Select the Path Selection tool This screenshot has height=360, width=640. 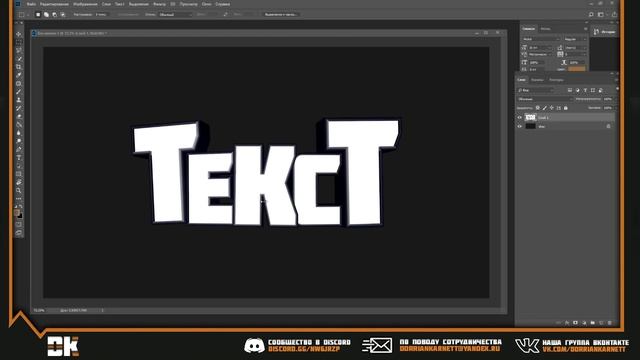tap(19, 166)
